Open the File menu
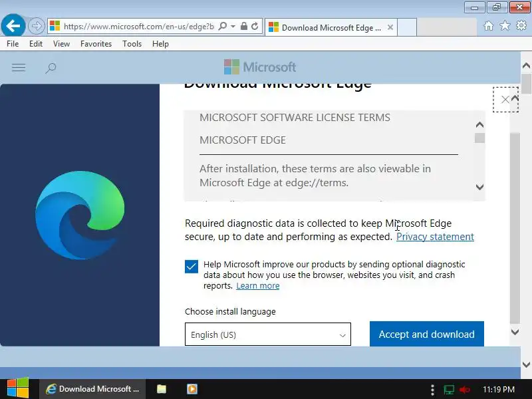Screen dimensions: 532x399 pos(13,44)
